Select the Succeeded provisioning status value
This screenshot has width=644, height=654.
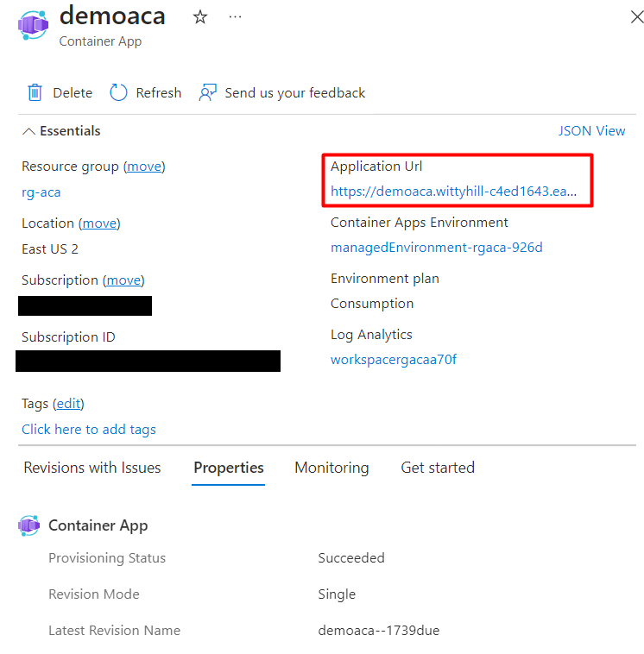pos(351,558)
